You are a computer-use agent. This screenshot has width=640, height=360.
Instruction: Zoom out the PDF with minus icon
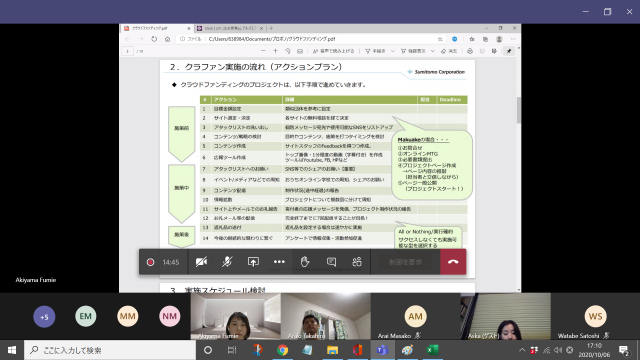point(263,51)
